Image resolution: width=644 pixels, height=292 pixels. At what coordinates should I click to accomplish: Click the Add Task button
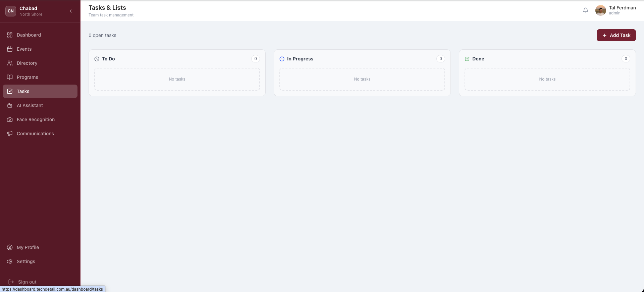coord(616,35)
